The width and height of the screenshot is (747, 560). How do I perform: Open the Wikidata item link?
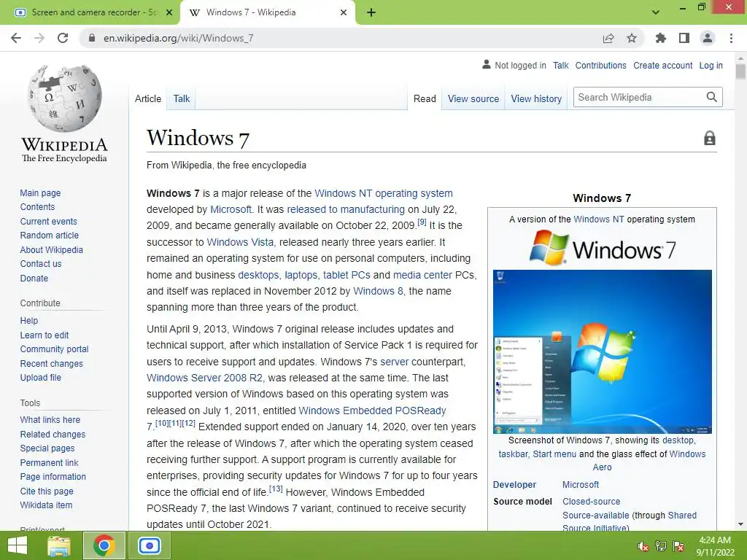pyautogui.click(x=46, y=505)
